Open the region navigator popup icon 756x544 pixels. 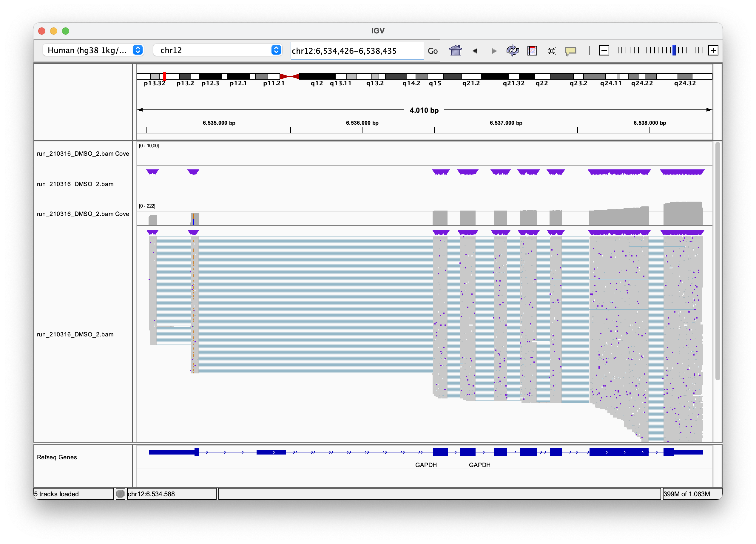coord(570,51)
